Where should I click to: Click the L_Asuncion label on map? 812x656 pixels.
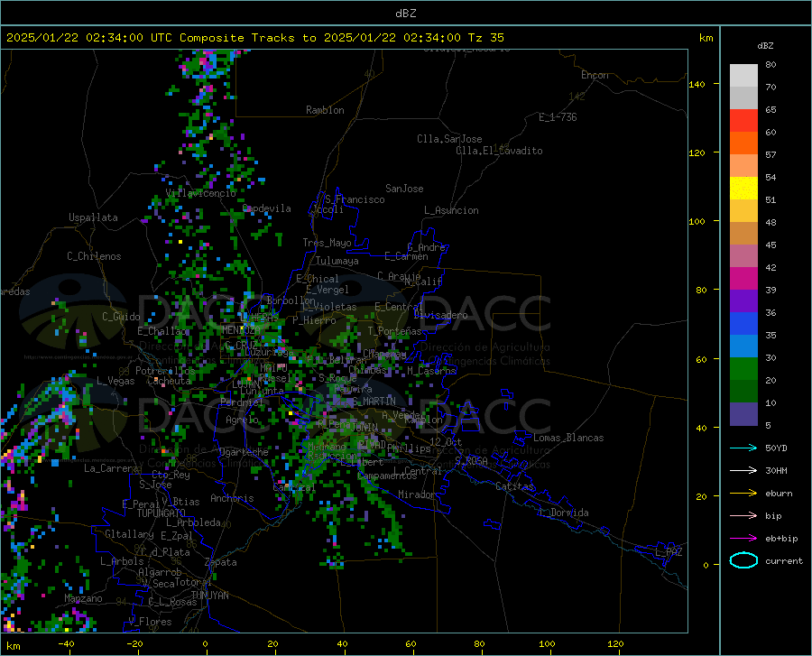451,210
